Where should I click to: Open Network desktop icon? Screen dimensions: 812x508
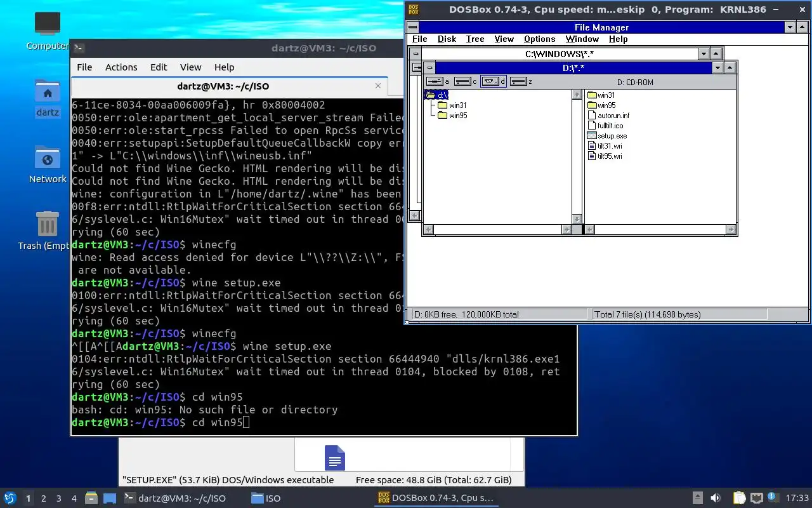pyautogui.click(x=48, y=164)
